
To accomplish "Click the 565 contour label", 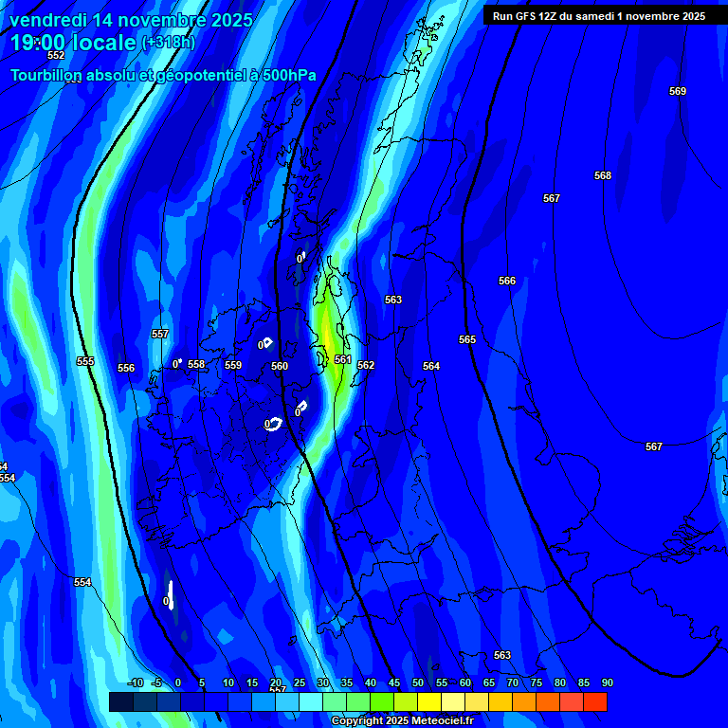I will click(x=467, y=340).
